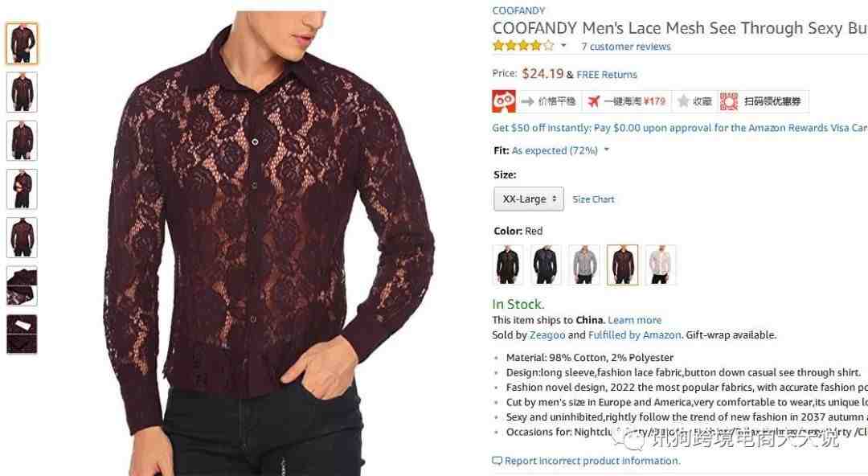Click the star favorite icon
Image resolution: width=868 pixels, height=476 pixels.
(683, 101)
